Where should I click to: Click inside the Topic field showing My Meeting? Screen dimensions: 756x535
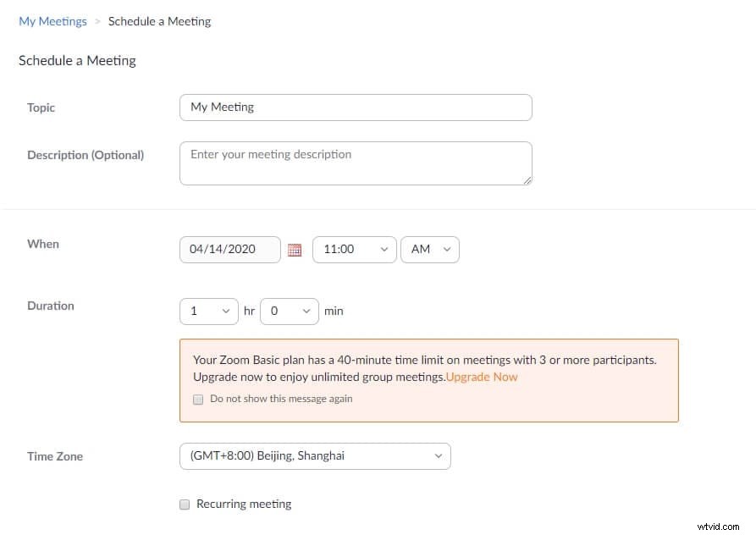click(x=356, y=107)
